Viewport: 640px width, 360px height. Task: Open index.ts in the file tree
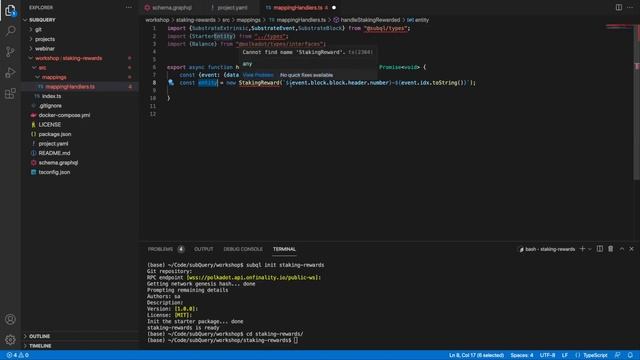[51, 96]
